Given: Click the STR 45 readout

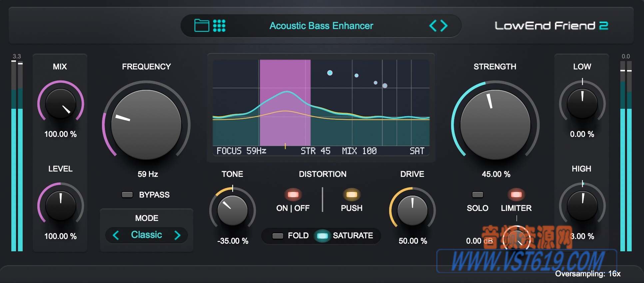Looking at the screenshot, I should coord(316,151).
